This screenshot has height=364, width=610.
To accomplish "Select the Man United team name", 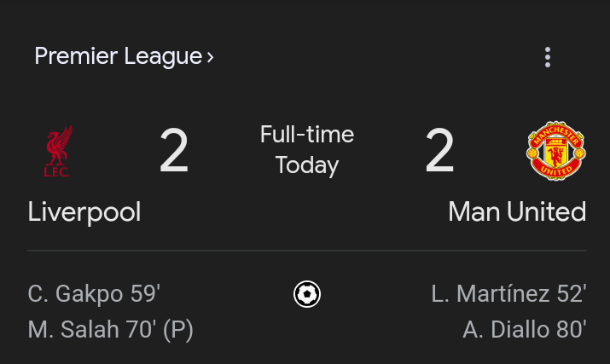I will click(517, 211).
